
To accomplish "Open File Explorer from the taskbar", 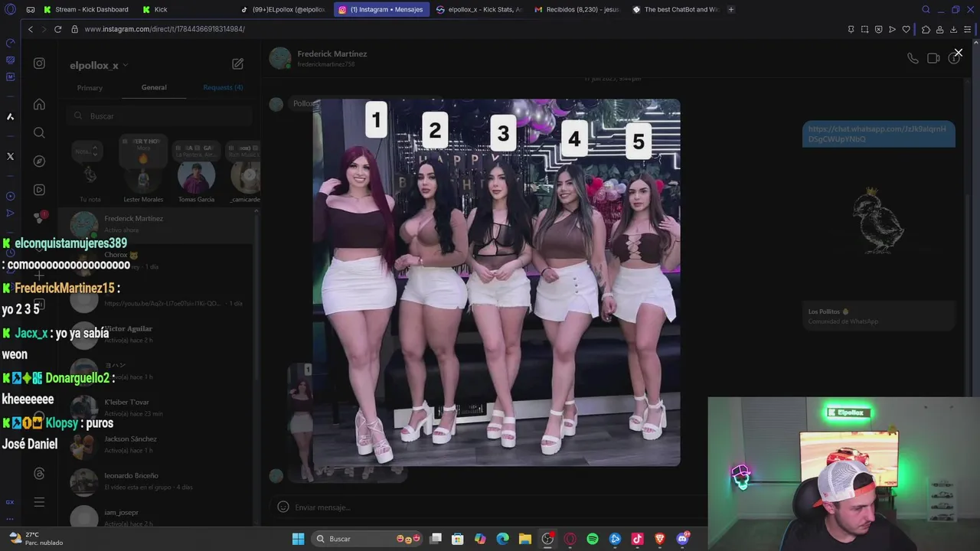I will click(x=524, y=539).
